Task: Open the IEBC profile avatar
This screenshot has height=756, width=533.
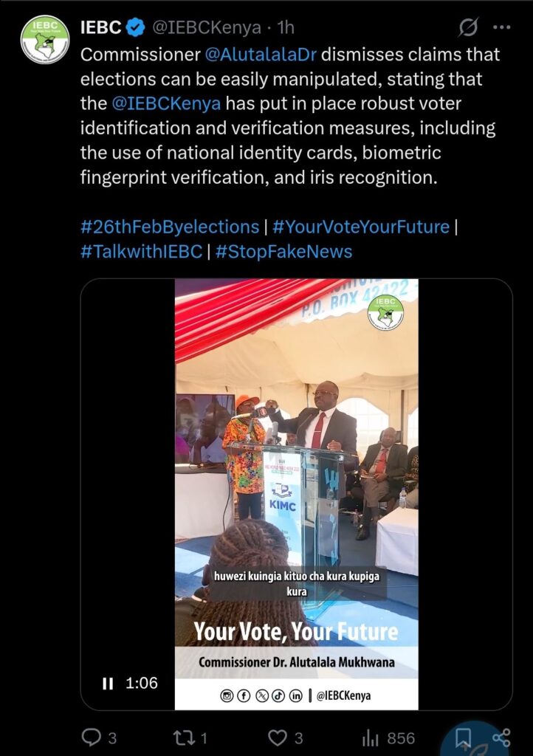Action: 45,40
